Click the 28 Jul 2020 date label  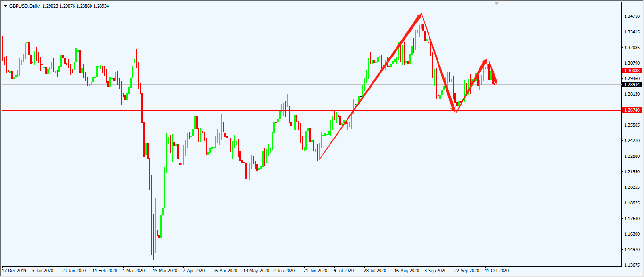coord(376,271)
